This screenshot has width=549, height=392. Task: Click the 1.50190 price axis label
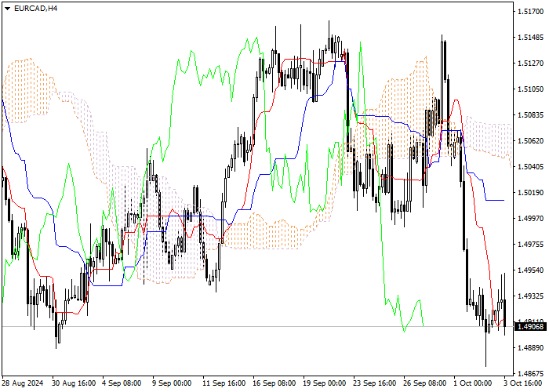tap(530, 193)
